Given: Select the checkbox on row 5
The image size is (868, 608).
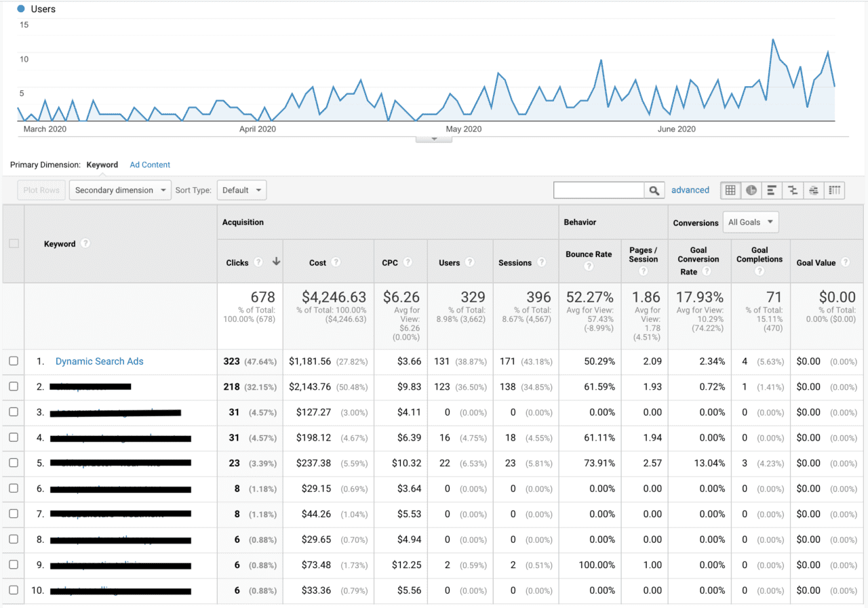Looking at the screenshot, I should click(13, 463).
